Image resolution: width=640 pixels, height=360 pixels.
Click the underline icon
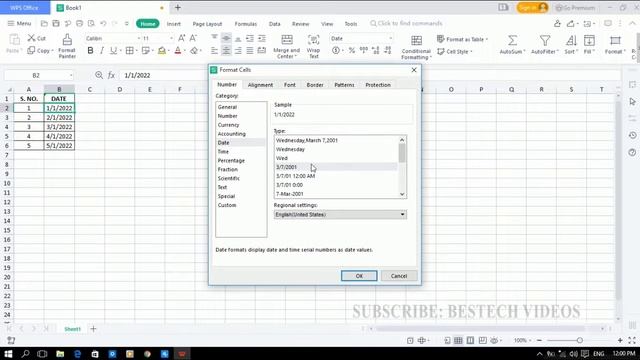pyautogui.click(x=113, y=51)
